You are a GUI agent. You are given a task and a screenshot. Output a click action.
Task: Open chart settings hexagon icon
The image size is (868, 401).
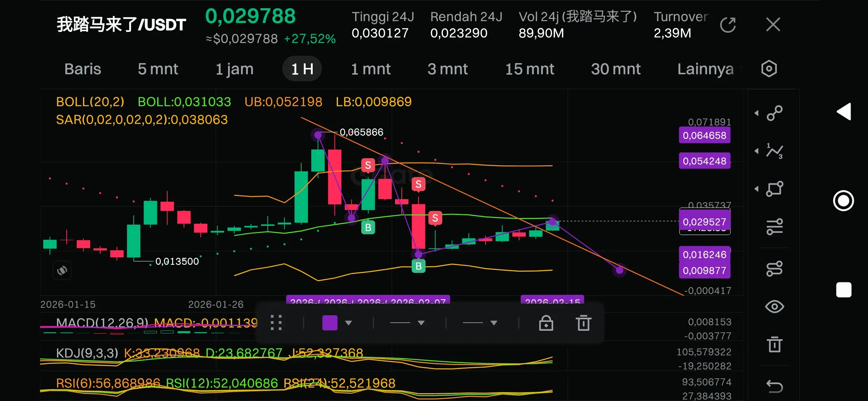pyautogui.click(x=769, y=69)
